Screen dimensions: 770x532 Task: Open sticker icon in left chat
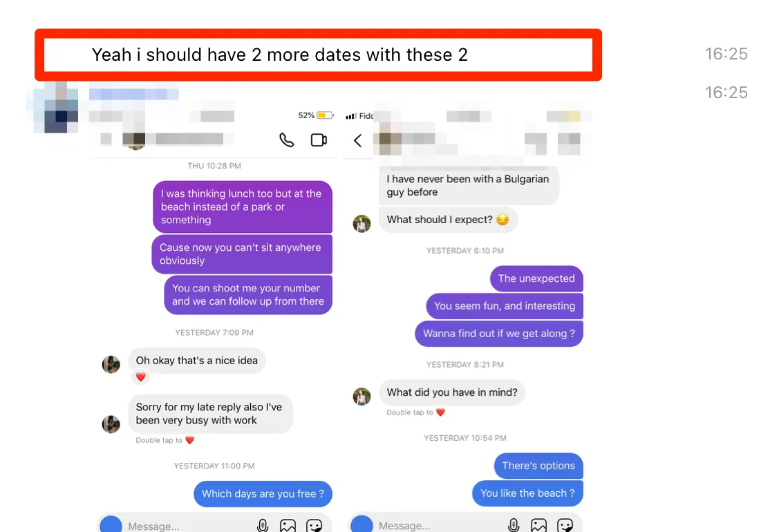coord(314,525)
